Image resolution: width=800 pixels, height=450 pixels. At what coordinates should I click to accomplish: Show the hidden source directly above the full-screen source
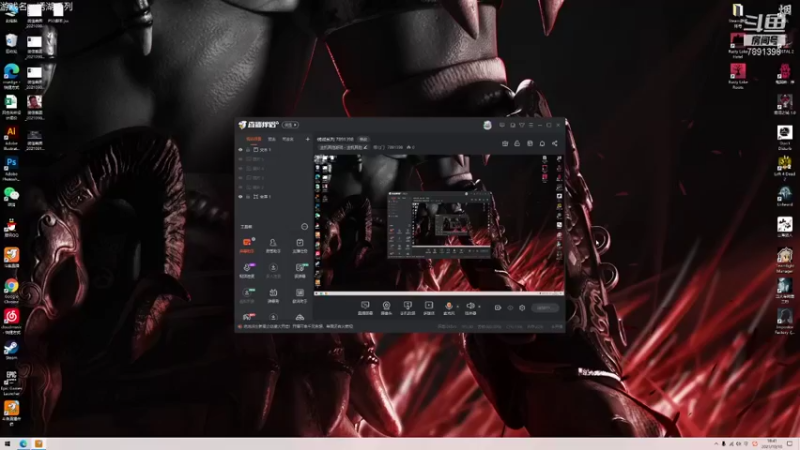coord(240,187)
